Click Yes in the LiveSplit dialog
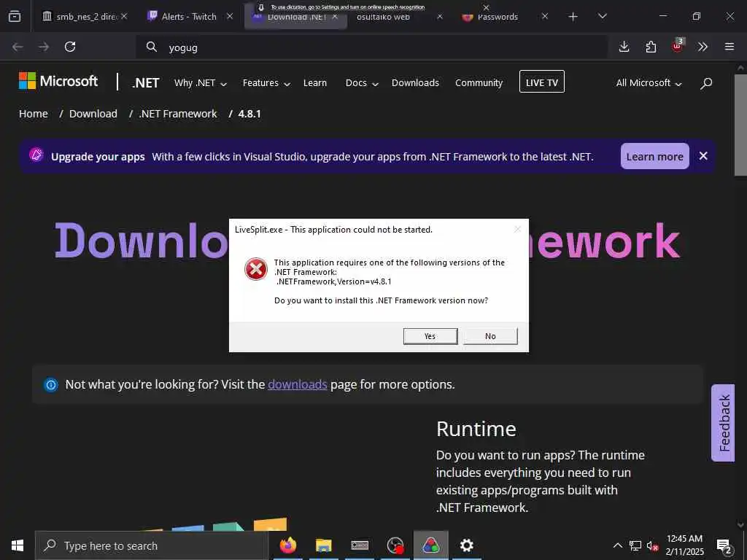This screenshot has height=560, width=747. [430, 336]
